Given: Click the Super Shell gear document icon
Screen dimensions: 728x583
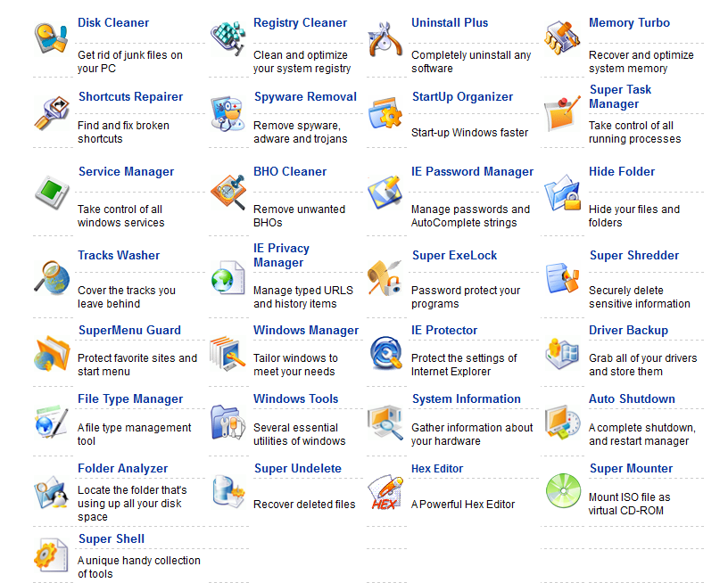Looking at the screenshot, I should click(x=51, y=554).
